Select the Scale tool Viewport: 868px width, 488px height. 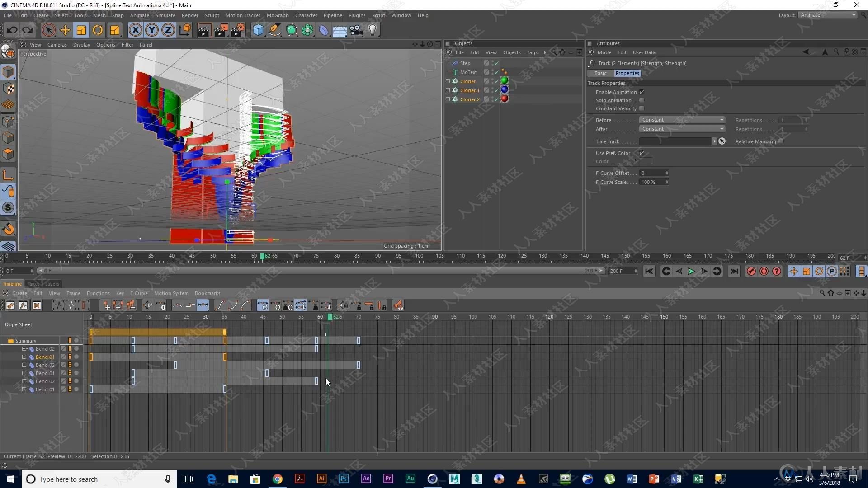[x=81, y=30]
